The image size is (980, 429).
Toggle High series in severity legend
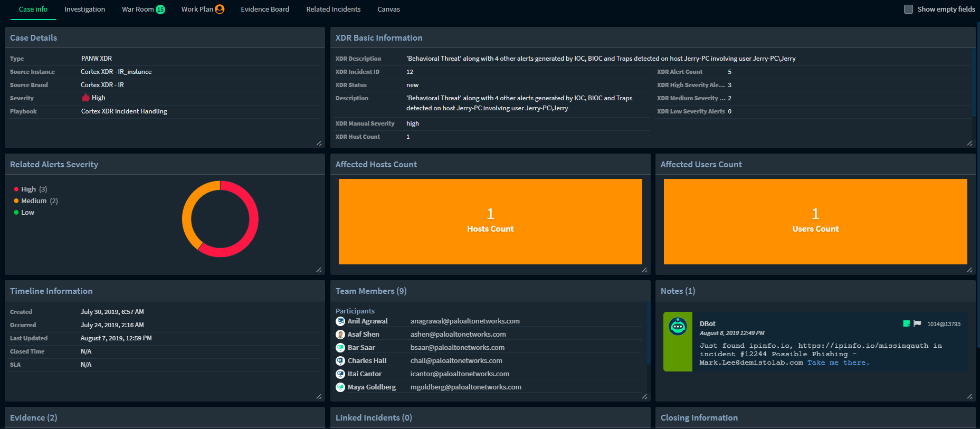pos(31,189)
